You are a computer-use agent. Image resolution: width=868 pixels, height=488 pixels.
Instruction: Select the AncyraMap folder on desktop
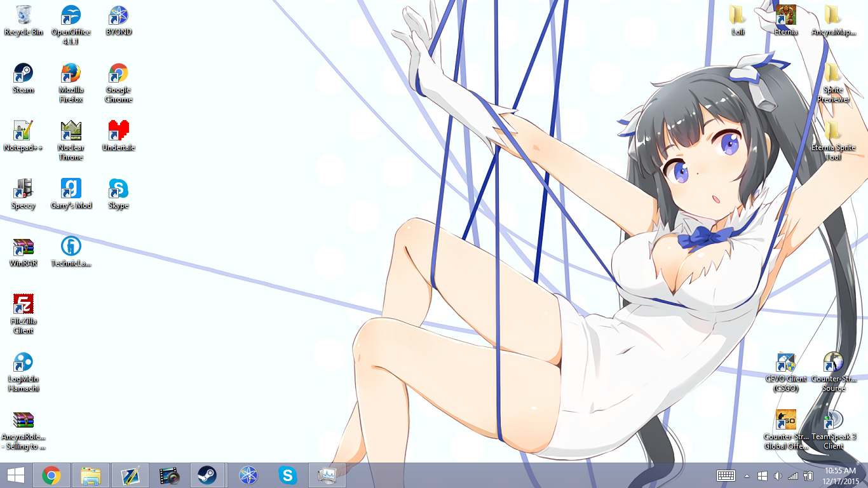pos(833,20)
